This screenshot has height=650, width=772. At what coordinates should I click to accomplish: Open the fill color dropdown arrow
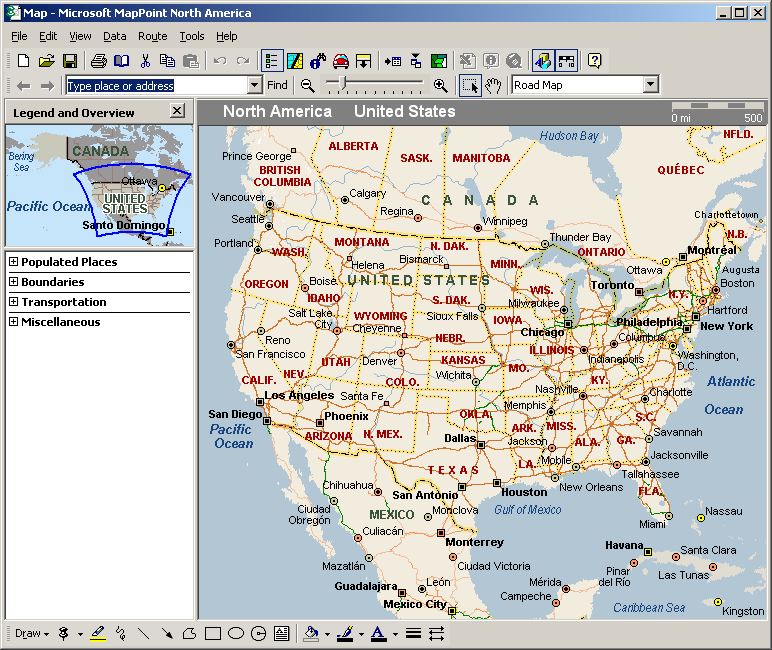327,634
